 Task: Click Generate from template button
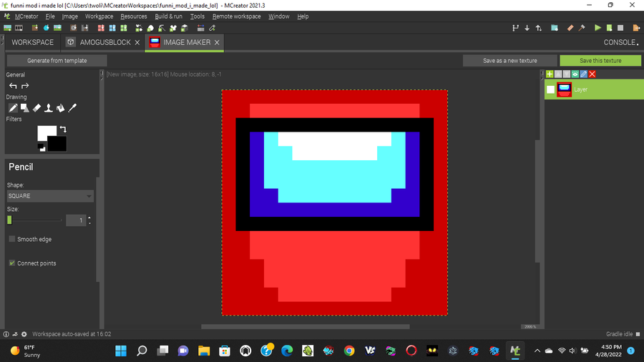pos(57,61)
